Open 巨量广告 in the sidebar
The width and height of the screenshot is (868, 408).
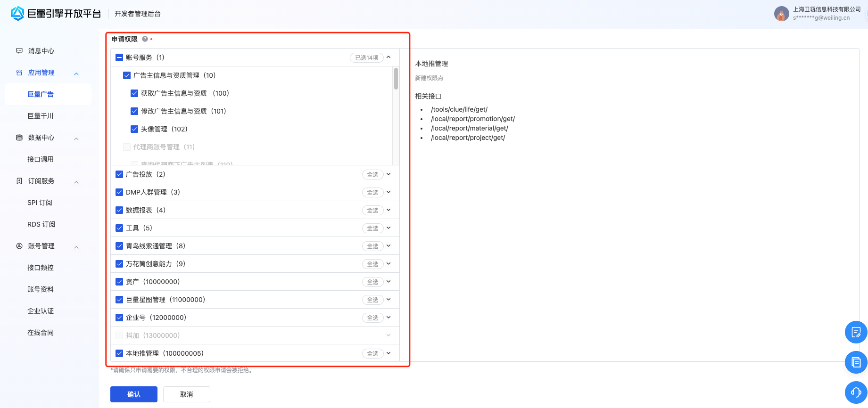[48, 94]
